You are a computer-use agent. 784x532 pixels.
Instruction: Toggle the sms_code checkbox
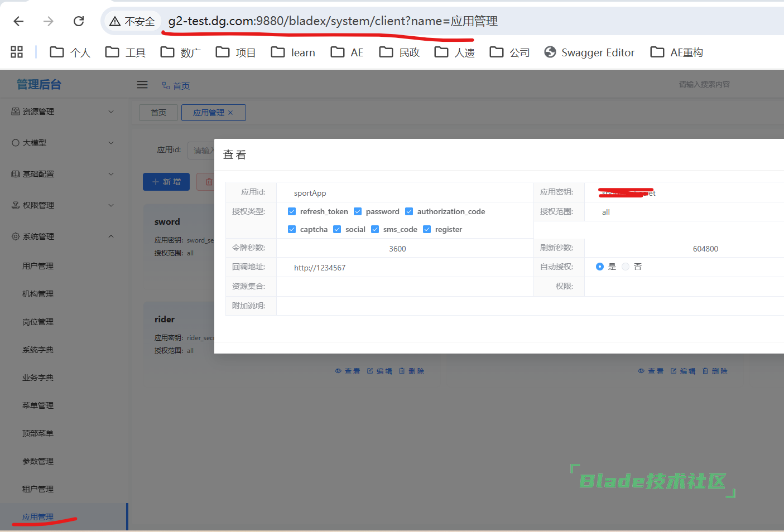(375, 229)
